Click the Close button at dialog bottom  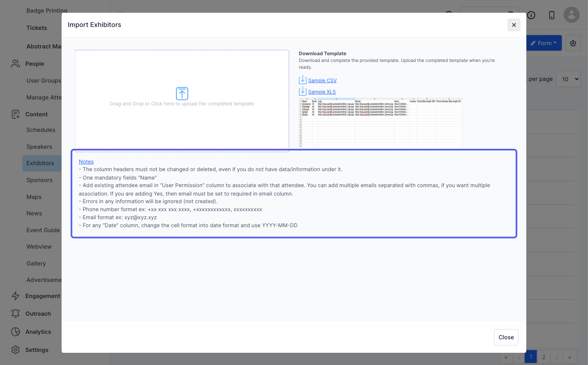point(506,337)
